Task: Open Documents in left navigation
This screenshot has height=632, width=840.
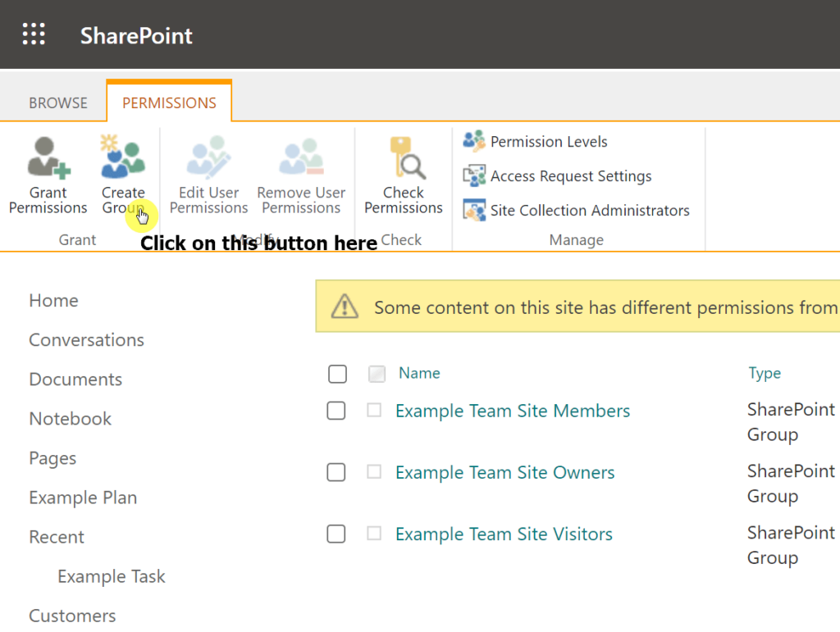Action: pos(75,380)
